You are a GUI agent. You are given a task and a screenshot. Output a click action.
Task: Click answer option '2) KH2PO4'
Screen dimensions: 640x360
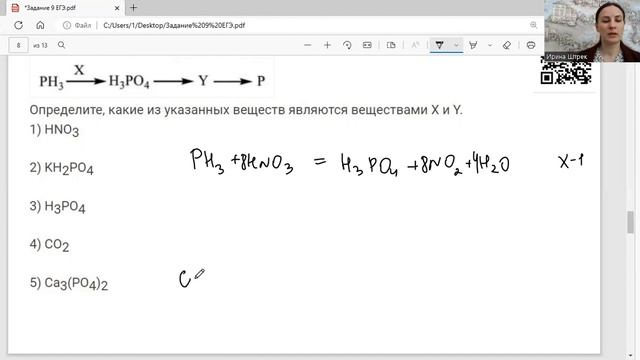pos(62,168)
